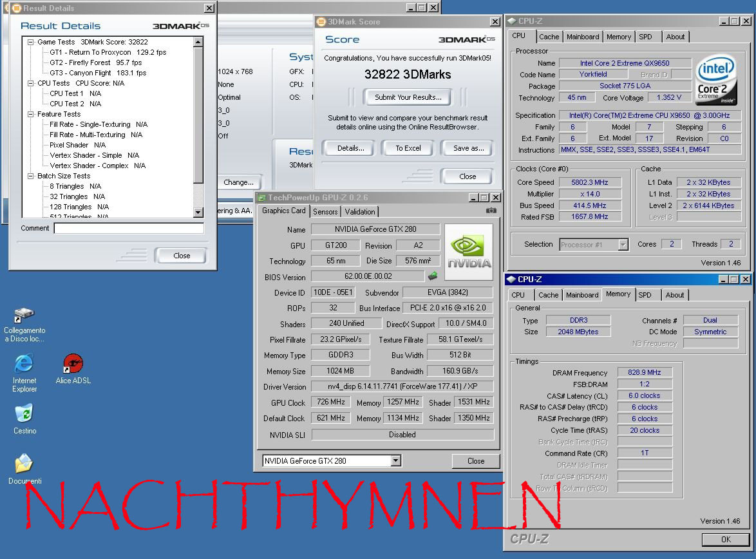Select 32 Triangles row

77,196
